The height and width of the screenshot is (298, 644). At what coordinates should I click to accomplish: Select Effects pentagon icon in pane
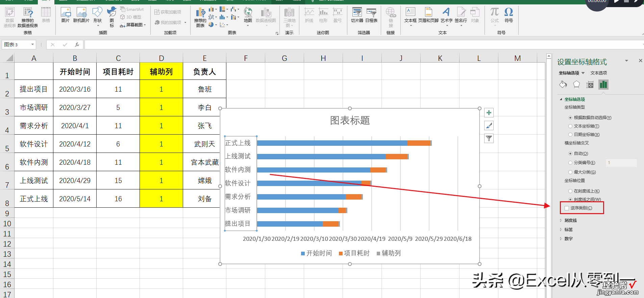(576, 85)
